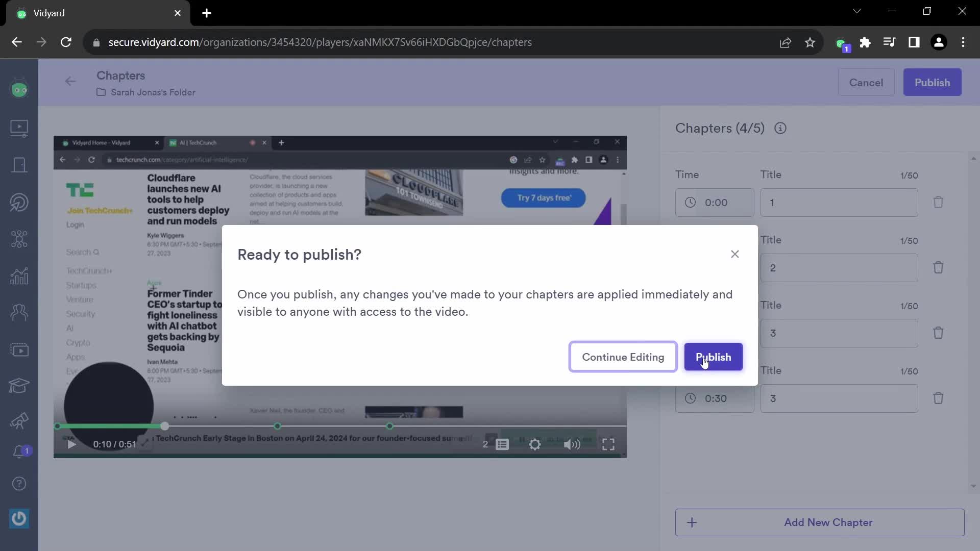Open the browser profile avatar
Screen dimensions: 980x551
[939, 42]
